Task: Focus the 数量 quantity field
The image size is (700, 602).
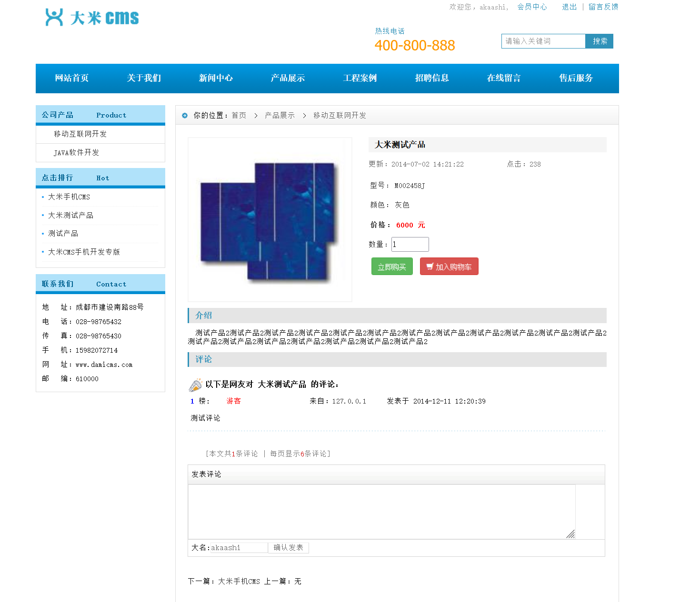Action: (x=410, y=245)
